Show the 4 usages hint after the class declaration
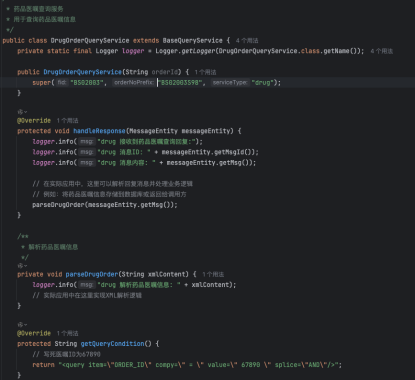This screenshot has height=380, width=415. coord(247,41)
